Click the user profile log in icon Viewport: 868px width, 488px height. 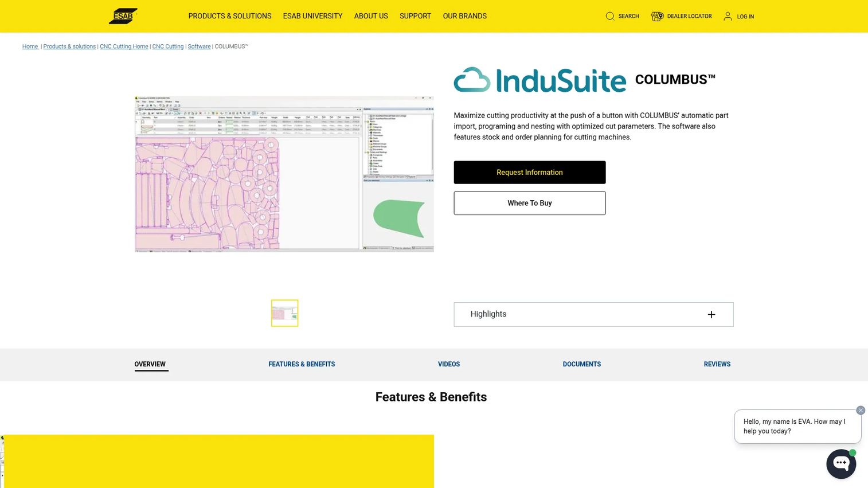coord(728,16)
